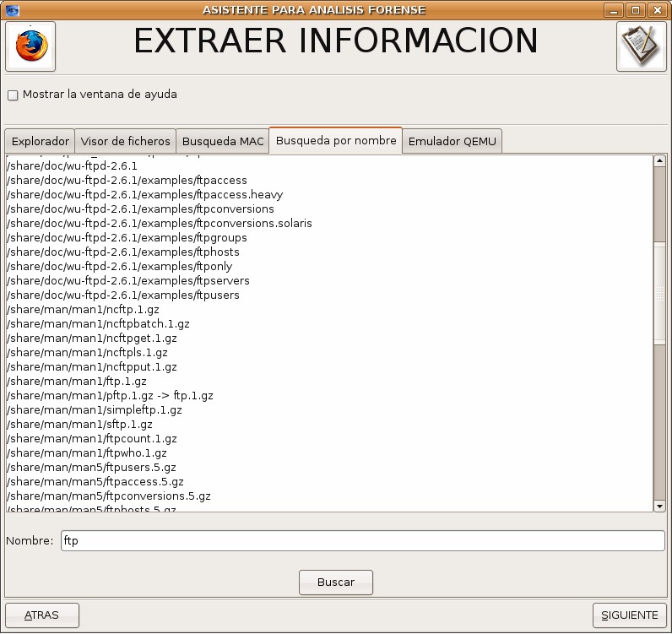
Task: Go back with the ATRAS button
Action: click(42, 615)
